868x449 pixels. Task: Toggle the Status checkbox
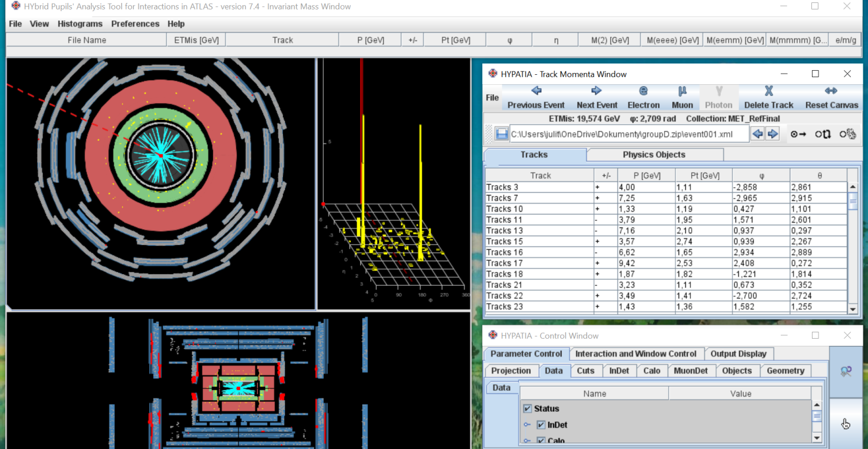pyautogui.click(x=528, y=408)
